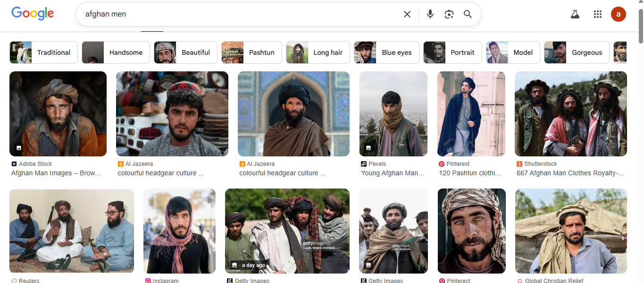The image size is (644, 283).
Task: Open Search Labs flask icon
Action: coord(575,14)
